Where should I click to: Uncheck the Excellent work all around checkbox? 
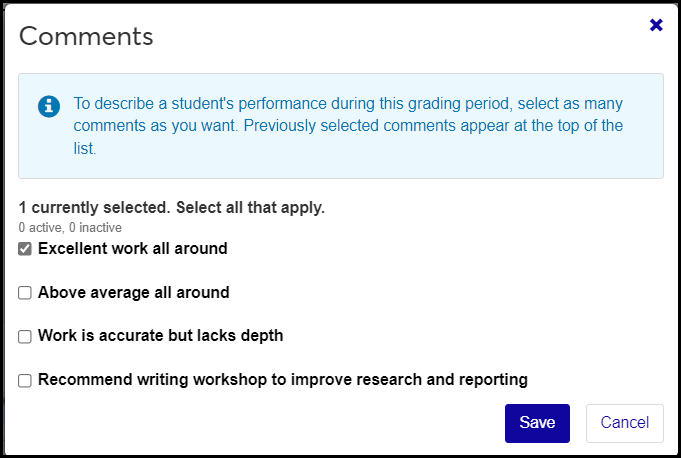point(25,249)
